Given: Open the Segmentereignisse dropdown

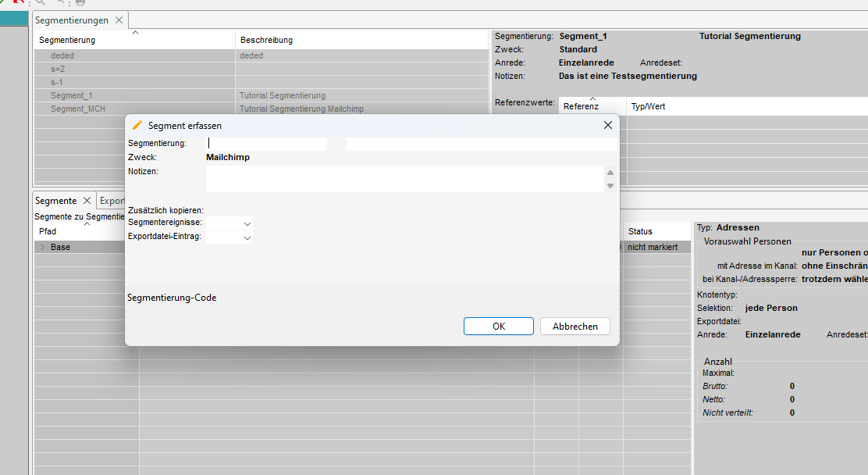Looking at the screenshot, I should [x=247, y=223].
